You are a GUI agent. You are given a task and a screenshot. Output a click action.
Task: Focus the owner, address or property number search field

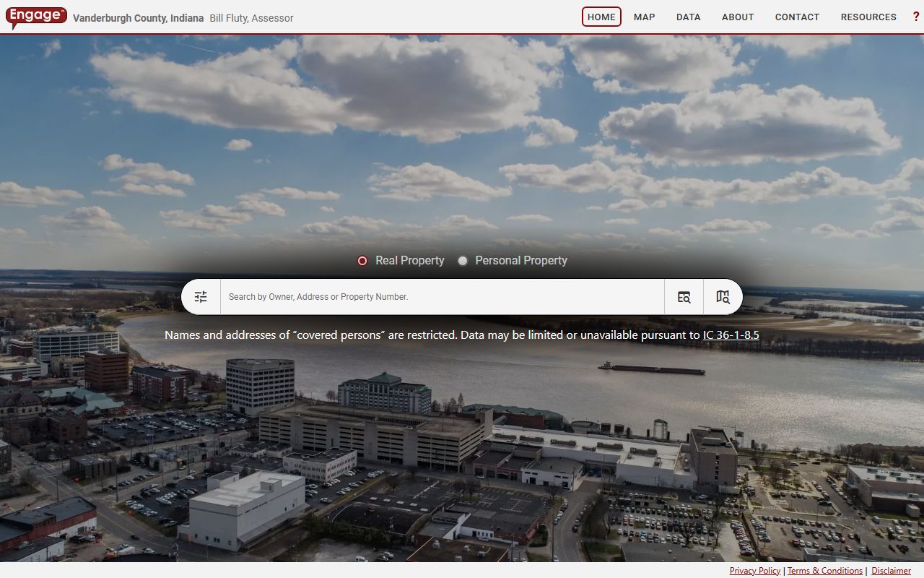443,297
